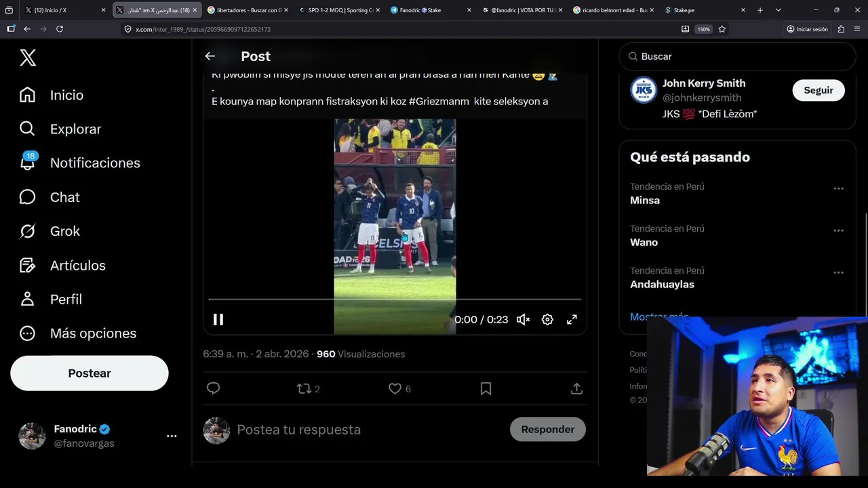
Task: Open John Kerry Smith profile name
Action: tap(704, 83)
